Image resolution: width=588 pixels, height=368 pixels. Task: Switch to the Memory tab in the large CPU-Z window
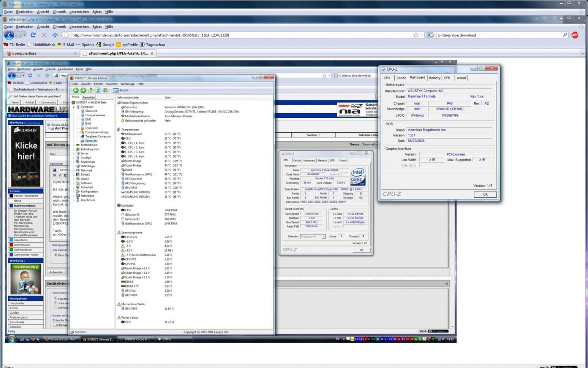[x=434, y=78]
